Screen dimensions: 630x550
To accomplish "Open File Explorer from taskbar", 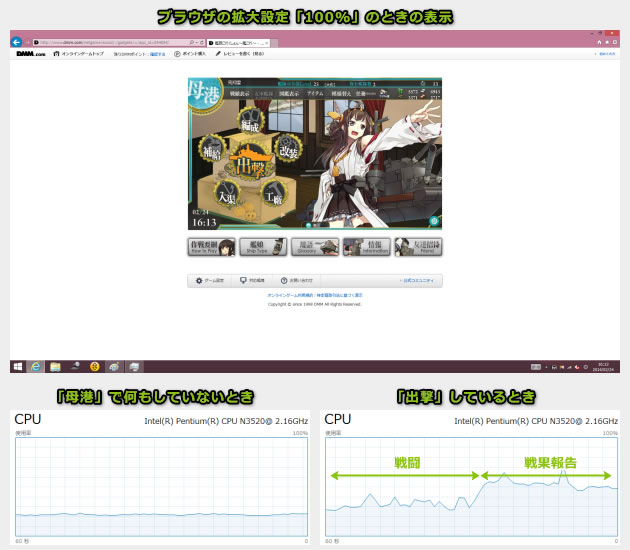I will pyautogui.click(x=55, y=366).
